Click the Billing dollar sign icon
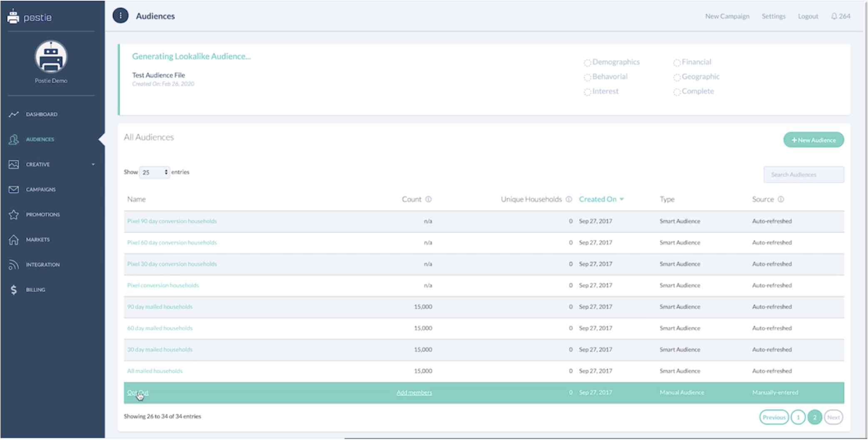Screen dimensions: 868x440 (x=14, y=290)
